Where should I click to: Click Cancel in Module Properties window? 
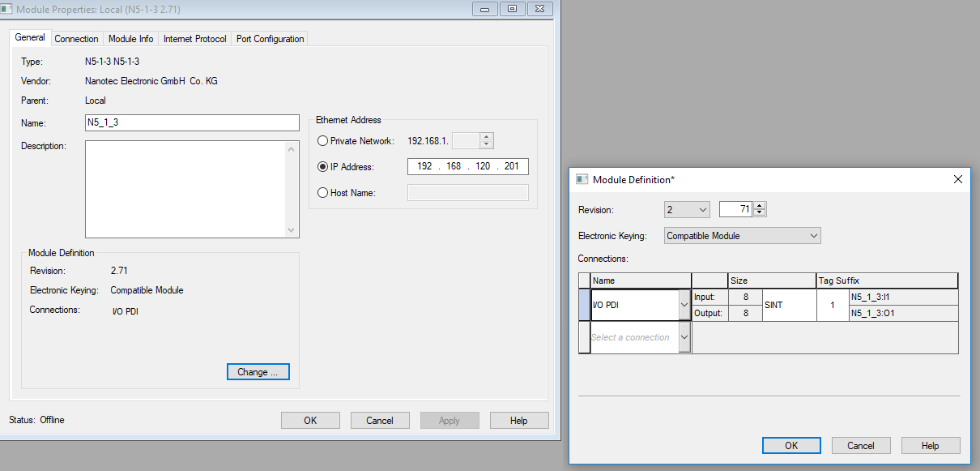pyautogui.click(x=379, y=421)
